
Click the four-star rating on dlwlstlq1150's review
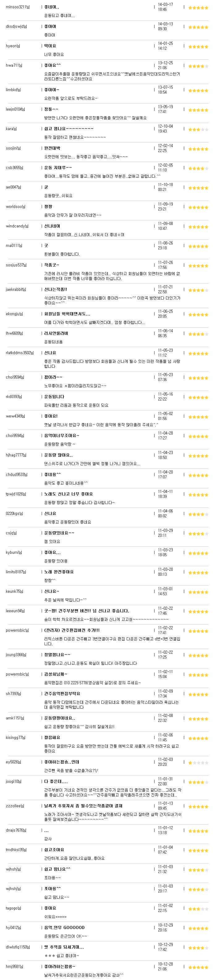pyautogui.click(x=198, y=948)
